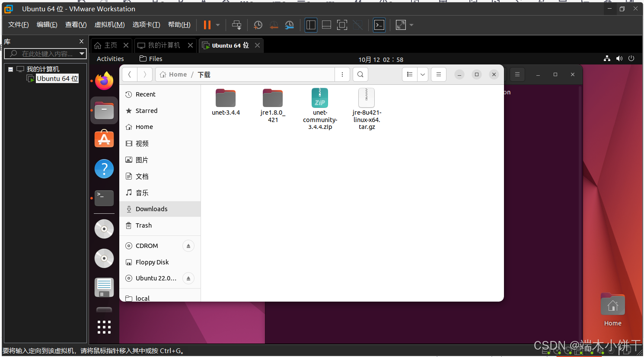Click Activities in the Ubuntu top bar

[x=110, y=59]
